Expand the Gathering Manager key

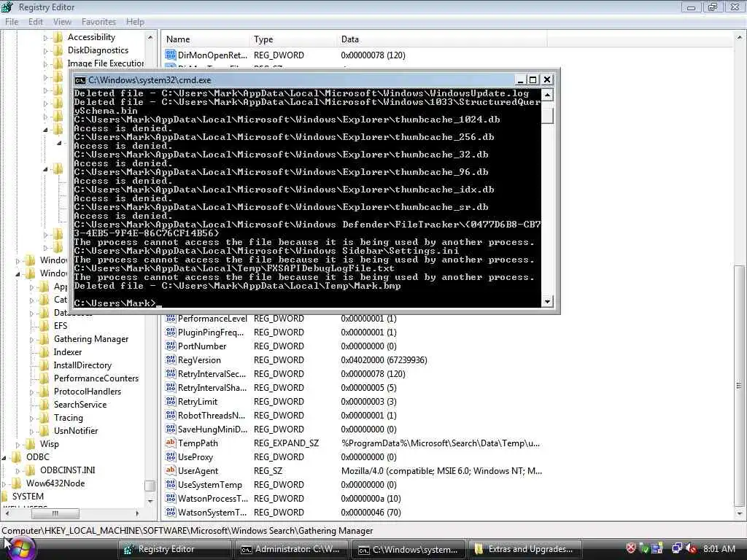click(32, 340)
